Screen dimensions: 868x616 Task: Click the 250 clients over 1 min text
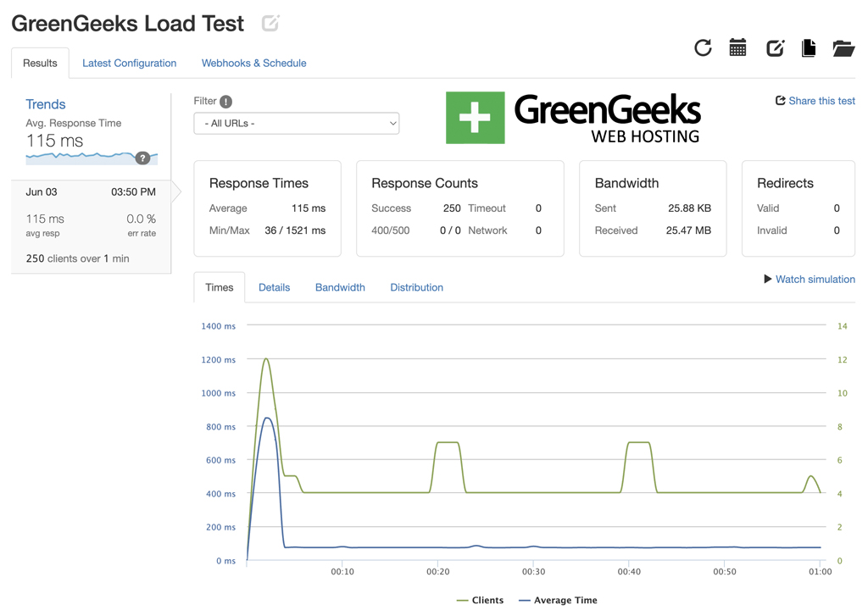tap(77, 258)
